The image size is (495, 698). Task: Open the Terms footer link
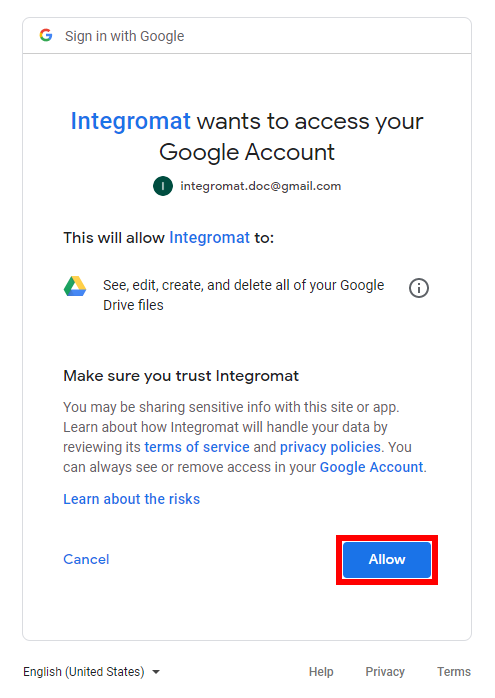click(x=454, y=671)
